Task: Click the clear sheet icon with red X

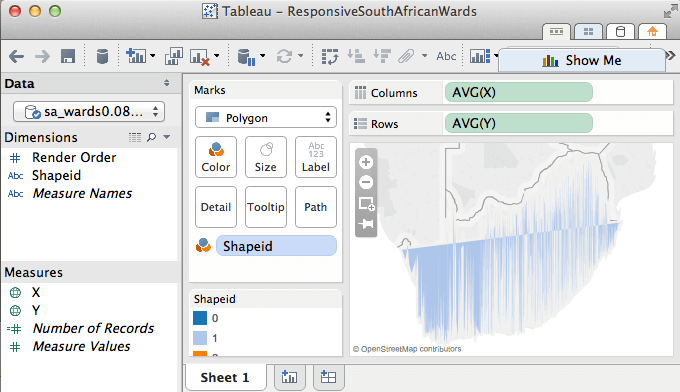Action: tap(199, 57)
